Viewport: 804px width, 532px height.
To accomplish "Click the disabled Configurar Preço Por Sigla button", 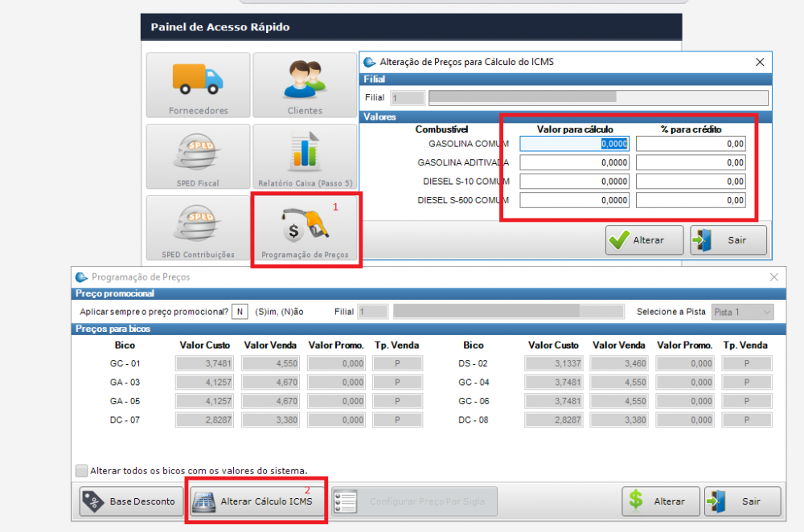I will [414, 501].
